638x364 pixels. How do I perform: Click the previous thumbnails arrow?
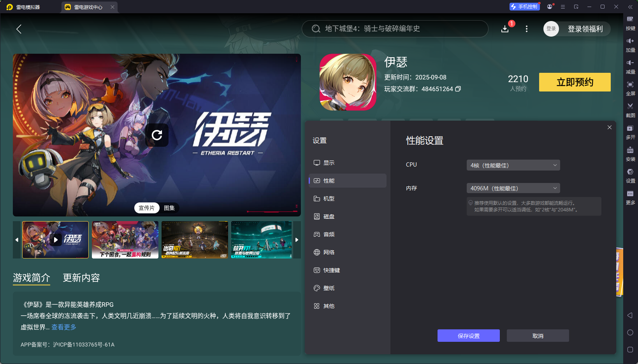click(17, 240)
